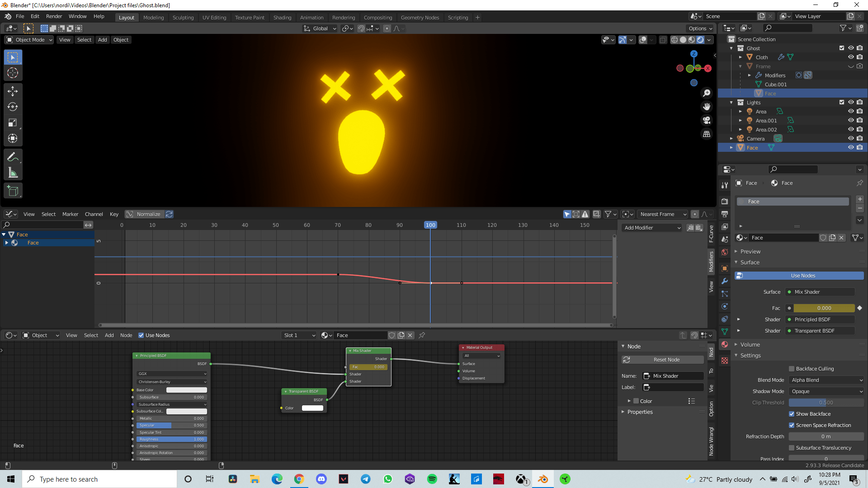
Task: Click the outliner search field
Action: 788,28
